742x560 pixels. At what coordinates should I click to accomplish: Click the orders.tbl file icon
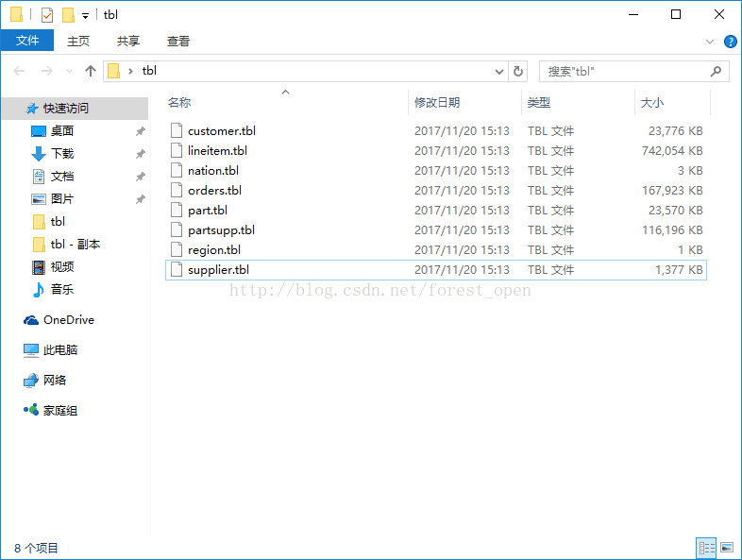tap(176, 191)
